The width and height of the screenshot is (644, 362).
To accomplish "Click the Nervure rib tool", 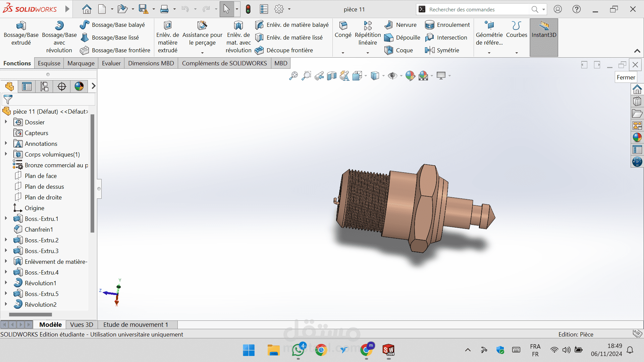I will (x=401, y=25).
